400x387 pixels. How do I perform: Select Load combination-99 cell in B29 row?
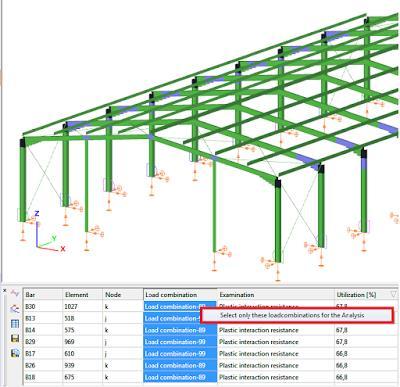(x=180, y=342)
